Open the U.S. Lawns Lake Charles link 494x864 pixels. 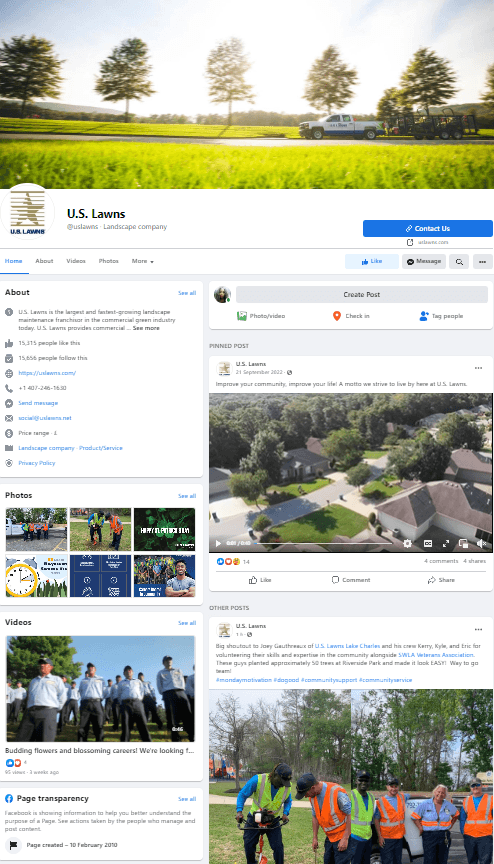pos(348,646)
